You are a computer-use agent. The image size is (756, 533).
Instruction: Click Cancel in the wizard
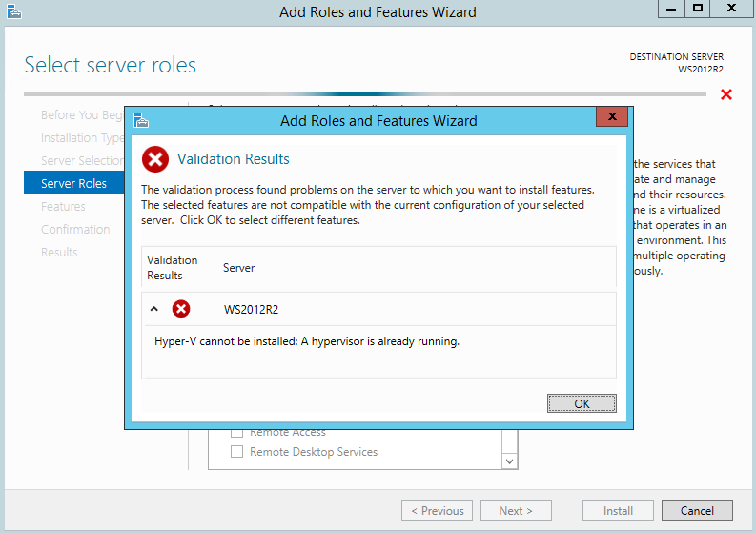[697, 510]
